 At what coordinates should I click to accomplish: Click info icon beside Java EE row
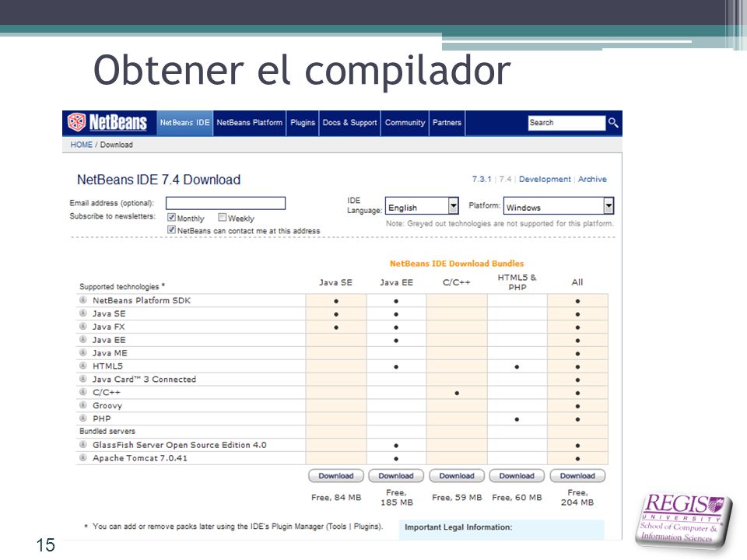click(83, 340)
